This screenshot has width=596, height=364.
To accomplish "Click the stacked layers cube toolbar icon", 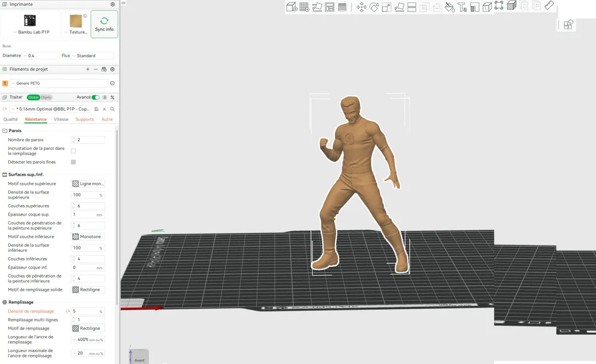I will click(511, 5).
